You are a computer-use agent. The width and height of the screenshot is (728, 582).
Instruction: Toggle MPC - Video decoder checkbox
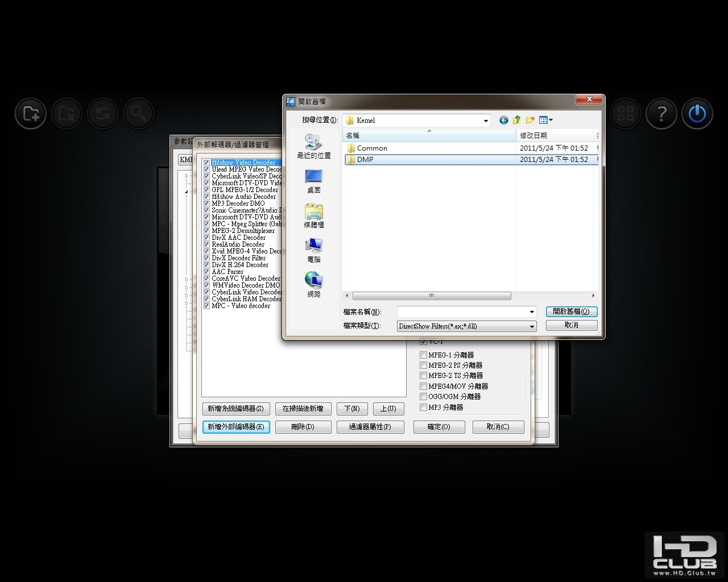[207, 306]
